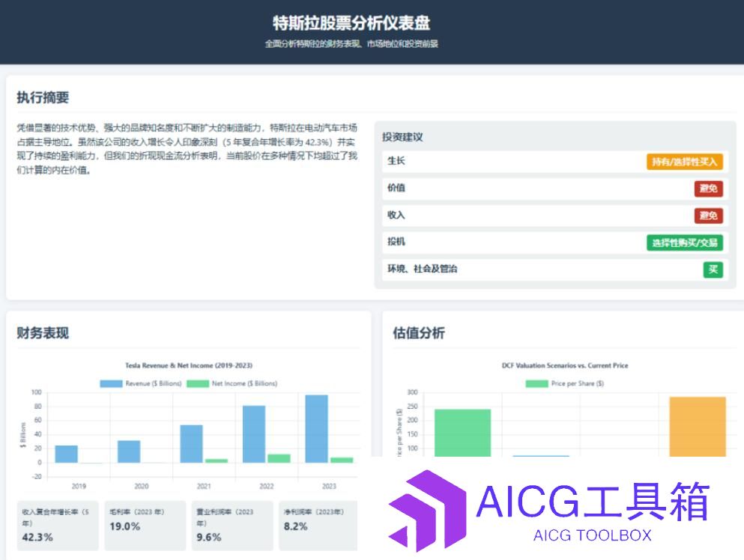The image size is (744, 560).
Task: Click the green 买 badge
Action: 713,270
